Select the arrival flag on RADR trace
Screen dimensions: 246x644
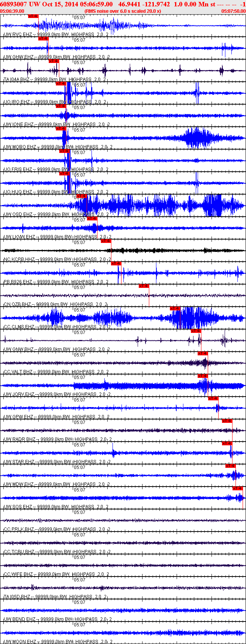click(227, 421)
